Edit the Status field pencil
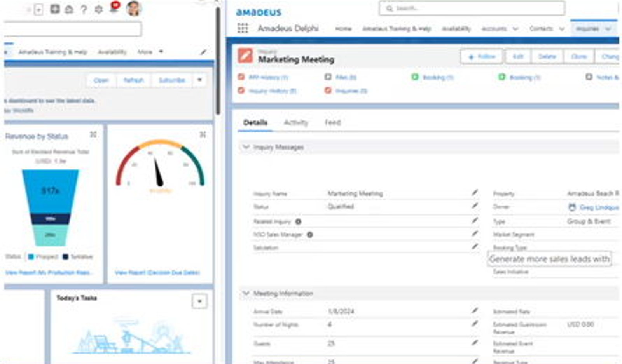The image size is (622, 364). 475,206
